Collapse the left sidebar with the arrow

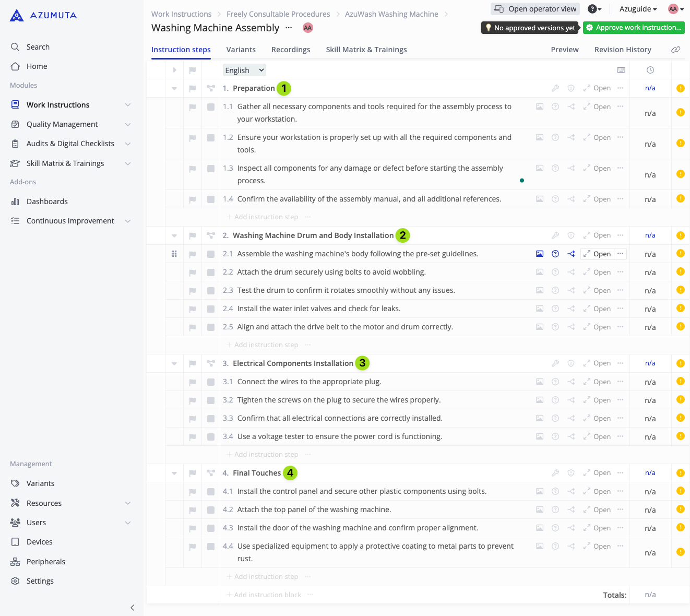click(x=133, y=607)
